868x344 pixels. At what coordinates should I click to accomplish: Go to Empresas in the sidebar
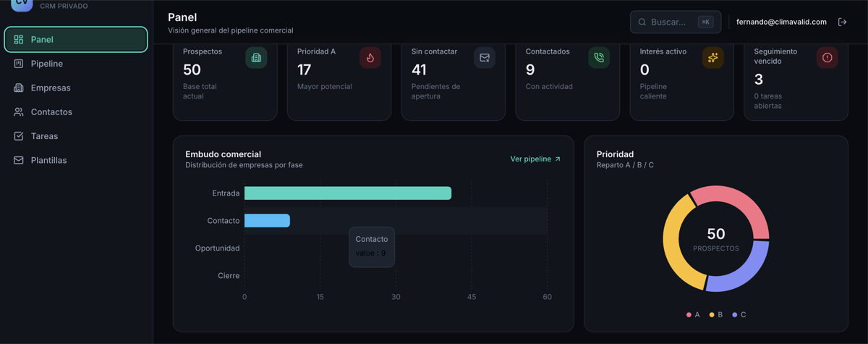(x=76, y=88)
